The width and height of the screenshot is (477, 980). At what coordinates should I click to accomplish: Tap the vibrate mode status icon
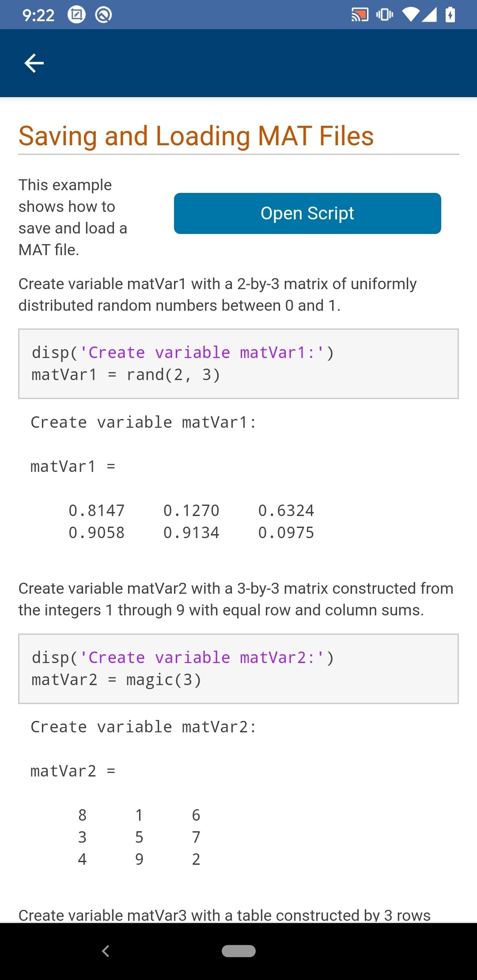[x=385, y=15]
